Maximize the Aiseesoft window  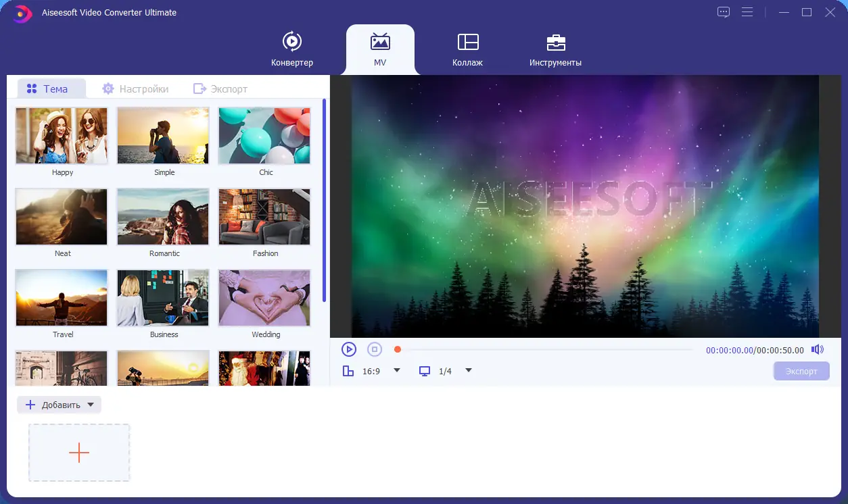pyautogui.click(x=807, y=12)
